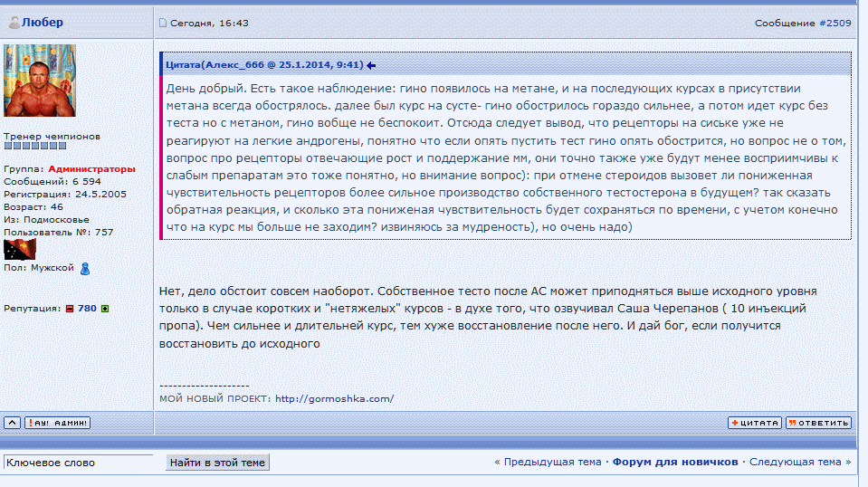The image size is (868, 487).
Task: Decrease reputation with red minus icon
Action: coord(70,309)
